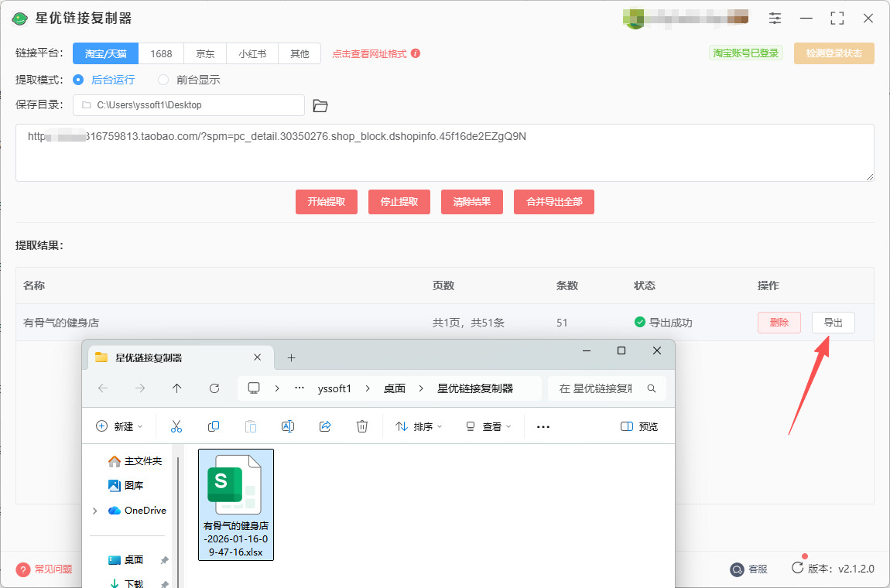Image resolution: width=890 pixels, height=588 pixels.
Task: Open the settings sliders icon in title bar
Action: 775,18
